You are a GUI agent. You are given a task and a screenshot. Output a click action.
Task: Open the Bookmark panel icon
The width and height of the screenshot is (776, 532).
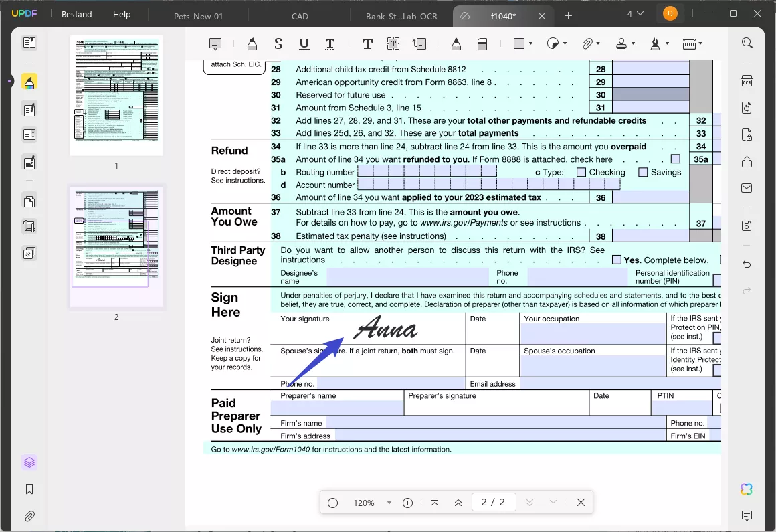pos(29,489)
